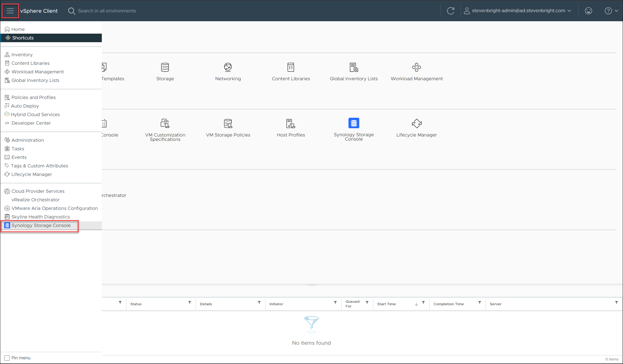623x364 pixels.
Task: Toggle Start Time sort arrow
Action: 416,304
